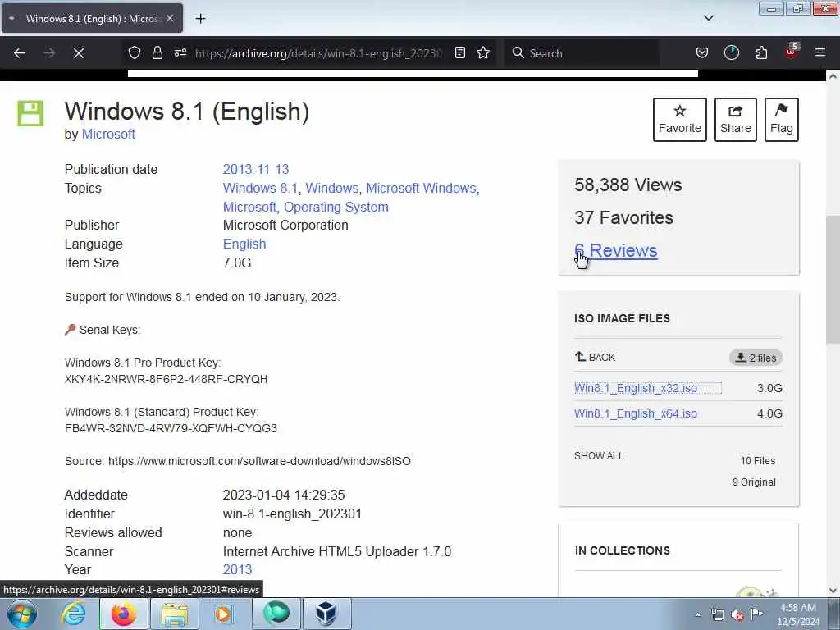Open the Microsoft Windows topic link
Image resolution: width=840 pixels, height=630 pixels.
click(x=421, y=188)
